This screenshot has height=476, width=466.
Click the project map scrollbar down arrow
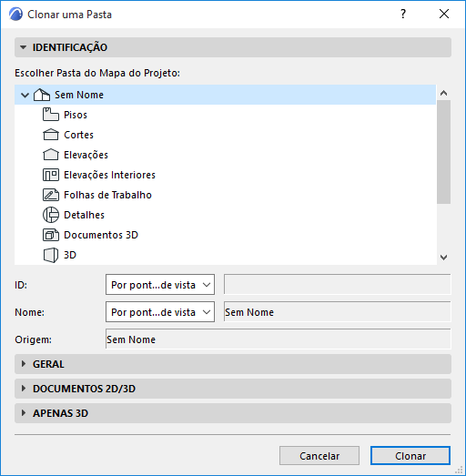tap(443, 258)
